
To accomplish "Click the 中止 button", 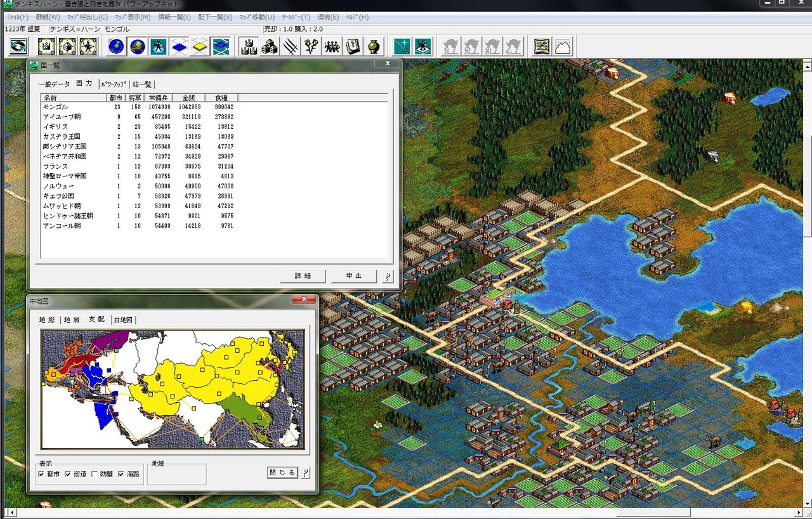I will [354, 276].
